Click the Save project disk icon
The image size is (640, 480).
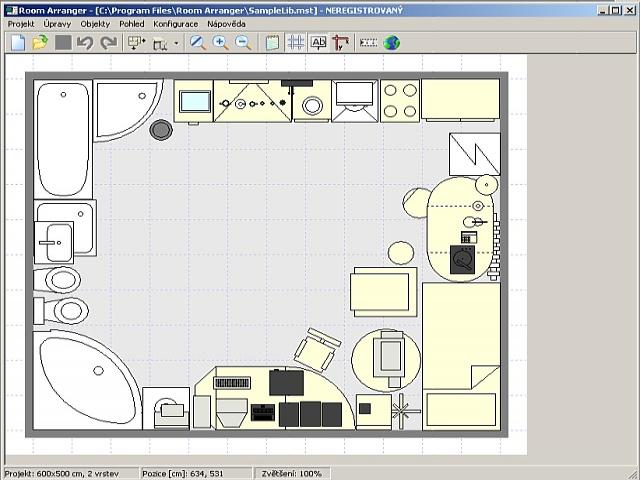point(63,42)
